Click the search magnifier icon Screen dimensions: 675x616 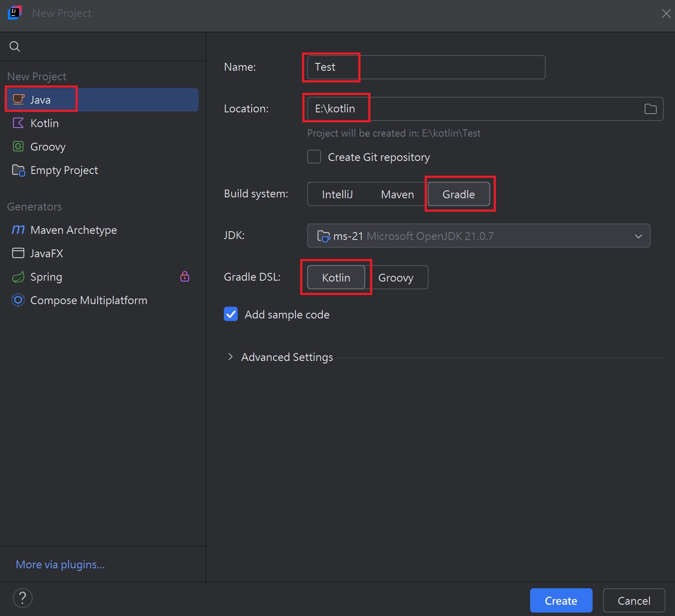point(15,46)
